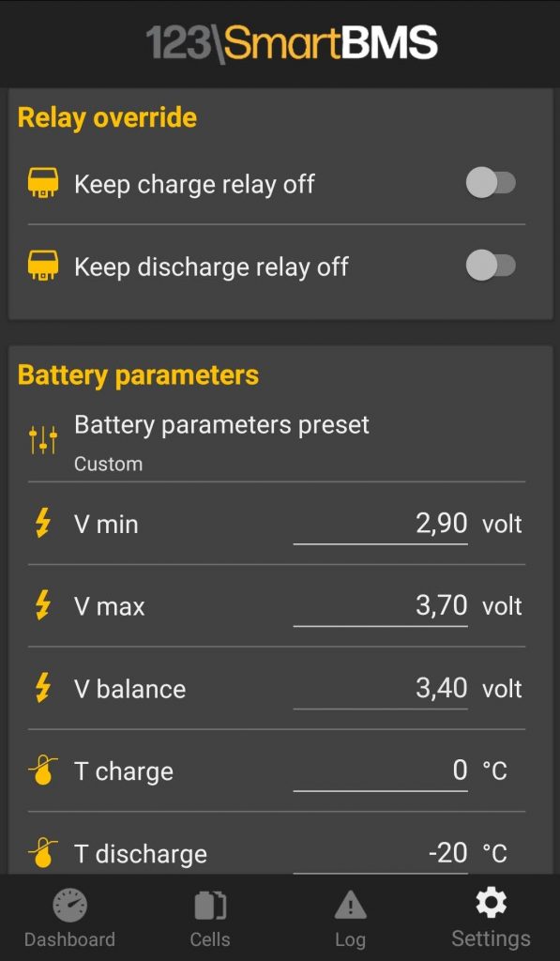Edit the V min voltage field
The image size is (560, 961).
(381, 526)
